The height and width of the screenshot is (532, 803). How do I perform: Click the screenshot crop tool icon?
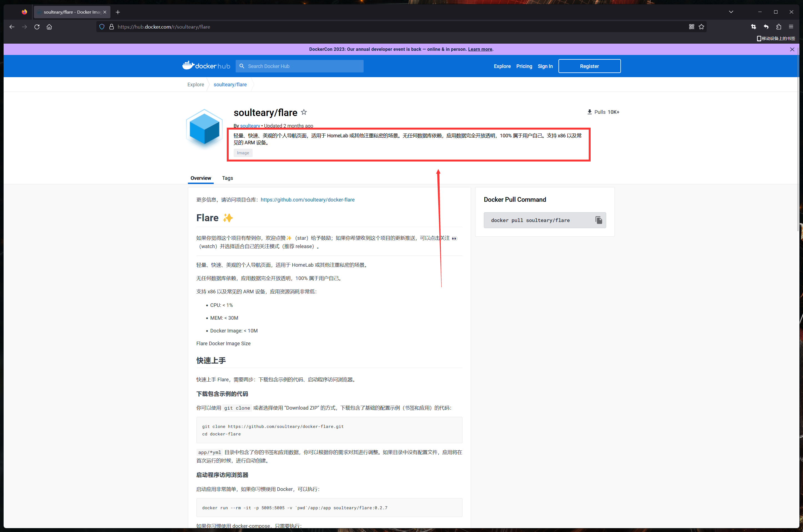(x=754, y=27)
